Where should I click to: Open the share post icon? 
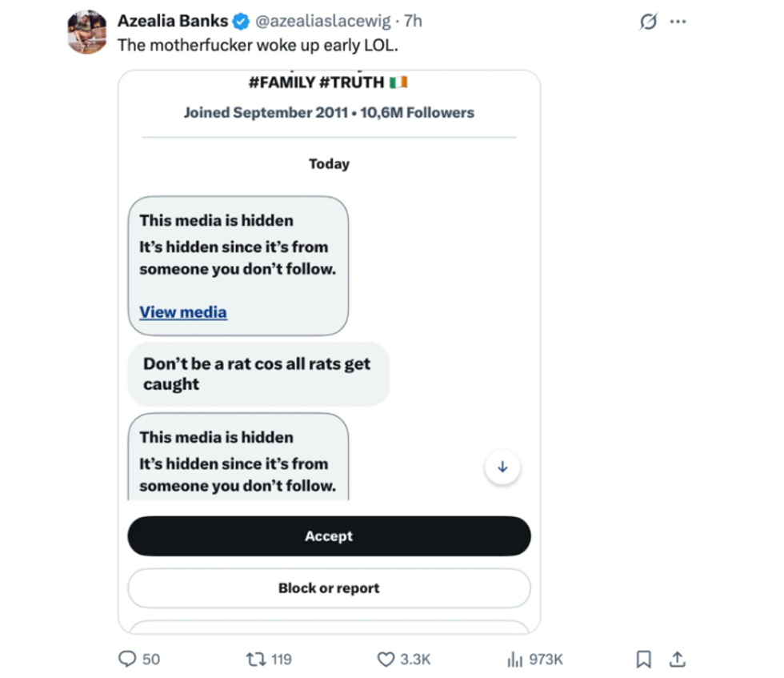678,659
